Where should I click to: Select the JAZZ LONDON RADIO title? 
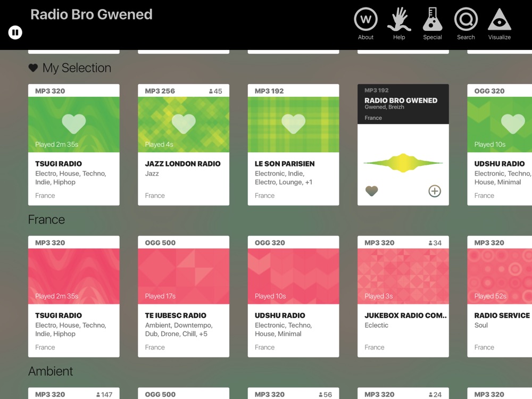(x=182, y=163)
